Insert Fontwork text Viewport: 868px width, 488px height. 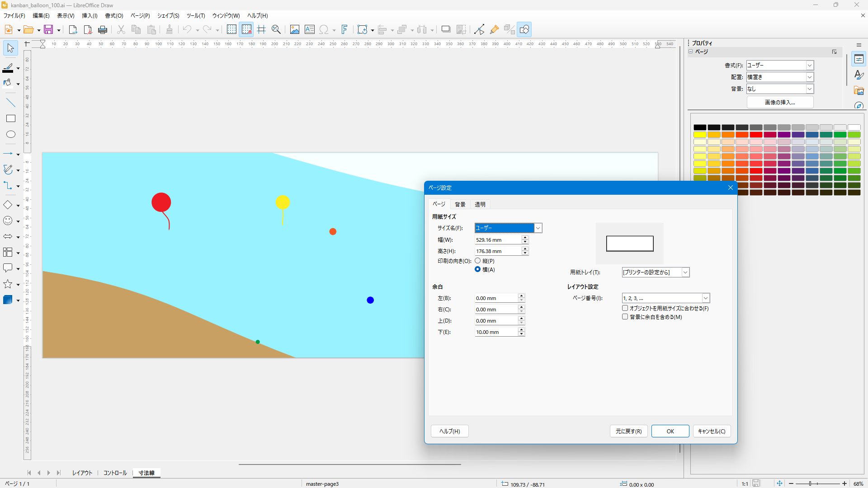(344, 29)
